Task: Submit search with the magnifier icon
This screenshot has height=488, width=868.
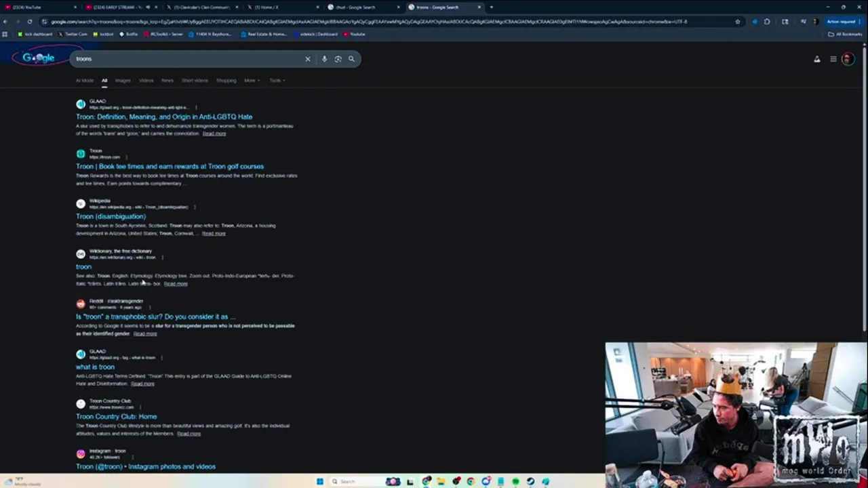Action: tap(351, 59)
